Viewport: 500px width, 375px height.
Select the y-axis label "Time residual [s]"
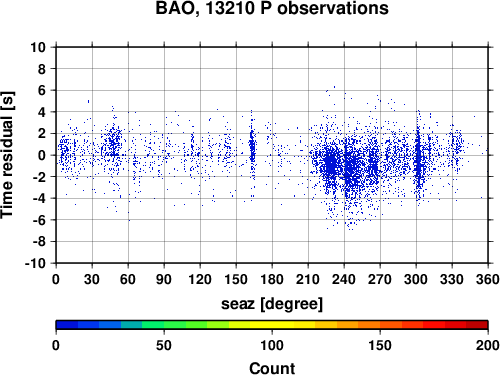[8, 155]
